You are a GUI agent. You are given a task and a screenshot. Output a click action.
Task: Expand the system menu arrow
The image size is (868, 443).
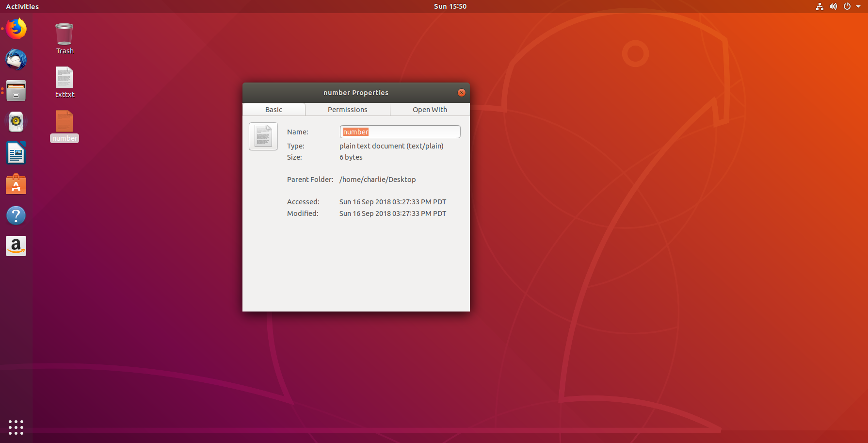(858, 6)
